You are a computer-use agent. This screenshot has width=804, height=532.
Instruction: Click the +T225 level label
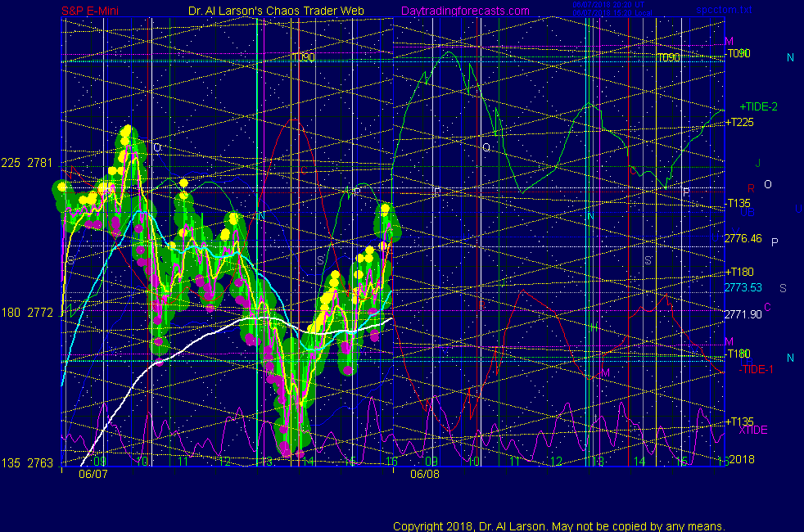point(739,122)
